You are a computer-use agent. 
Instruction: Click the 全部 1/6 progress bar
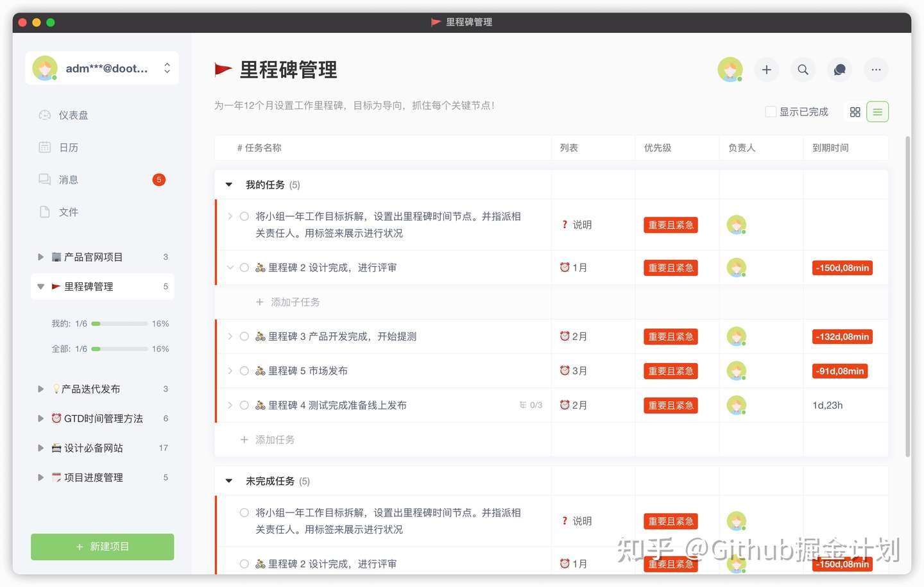click(x=119, y=349)
